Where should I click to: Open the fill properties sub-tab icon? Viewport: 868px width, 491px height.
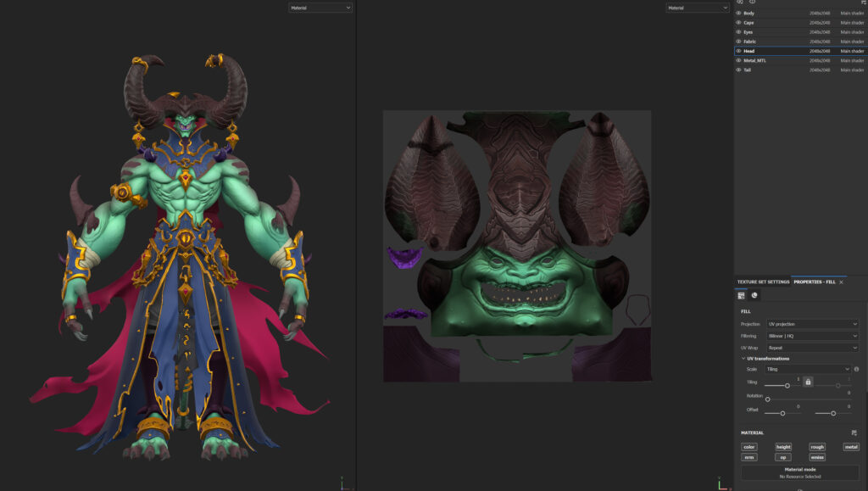(741, 295)
